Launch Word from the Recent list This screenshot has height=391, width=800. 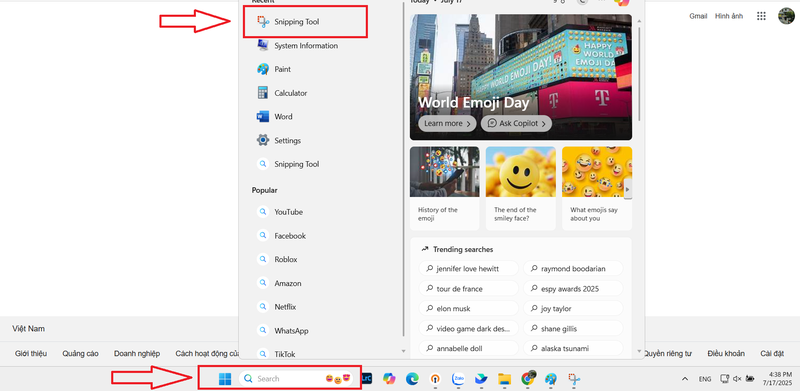(x=275, y=116)
